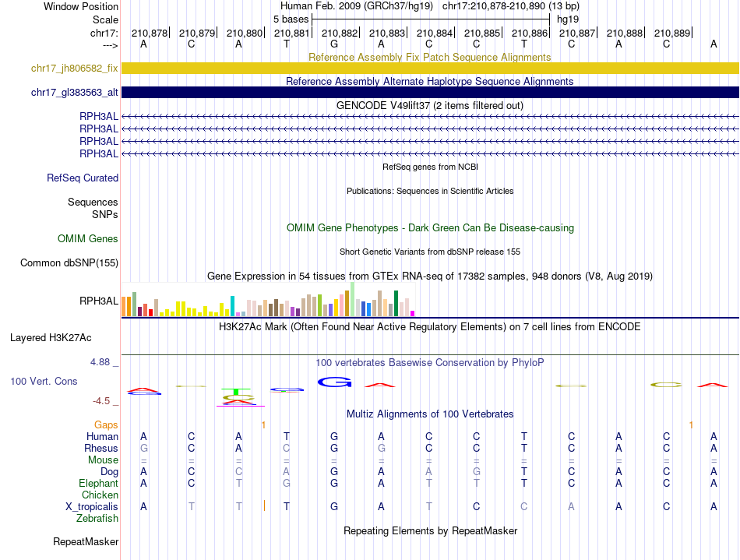The height and width of the screenshot is (560, 740).
Task: Click the orange insertion bar in X_tropicalis row
Action: [x=264, y=505]
